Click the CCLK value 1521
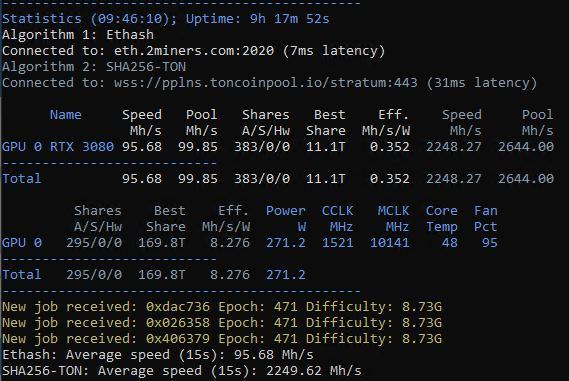Image resolution: width=569 pixels, height=381 pixels. 338,242
